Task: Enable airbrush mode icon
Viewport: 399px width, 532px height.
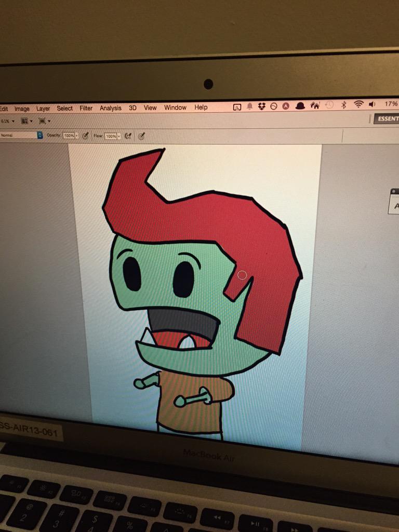Action: 128,136
